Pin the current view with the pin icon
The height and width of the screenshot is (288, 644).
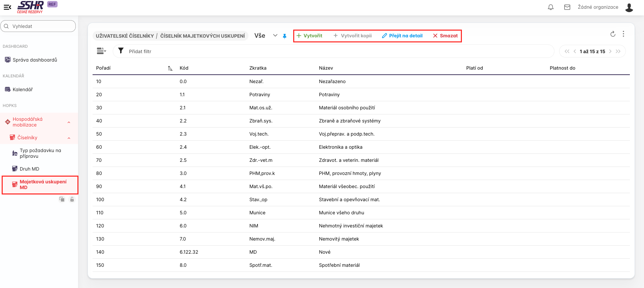click(x=285, y=36)
